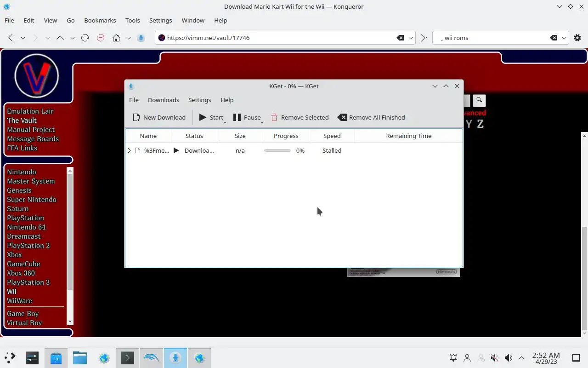Switch to Dolphin emulator in the taskbar
588x368 pixels.
[x=151, y=357]
